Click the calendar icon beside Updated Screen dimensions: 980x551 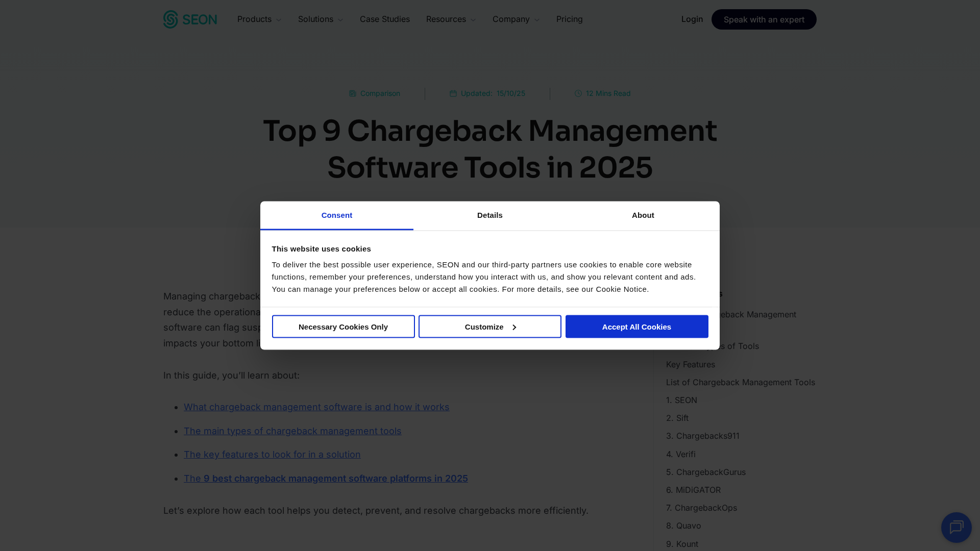(x=453, y=93)
